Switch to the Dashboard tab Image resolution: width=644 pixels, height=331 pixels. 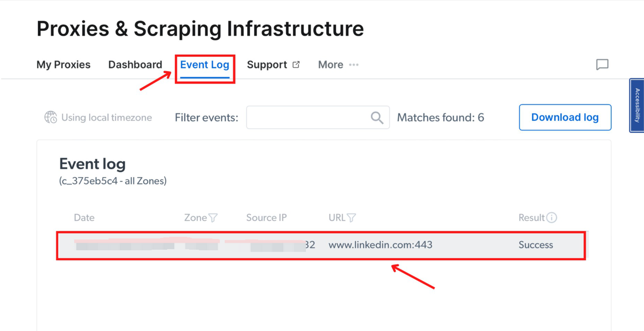coord(135,64)
